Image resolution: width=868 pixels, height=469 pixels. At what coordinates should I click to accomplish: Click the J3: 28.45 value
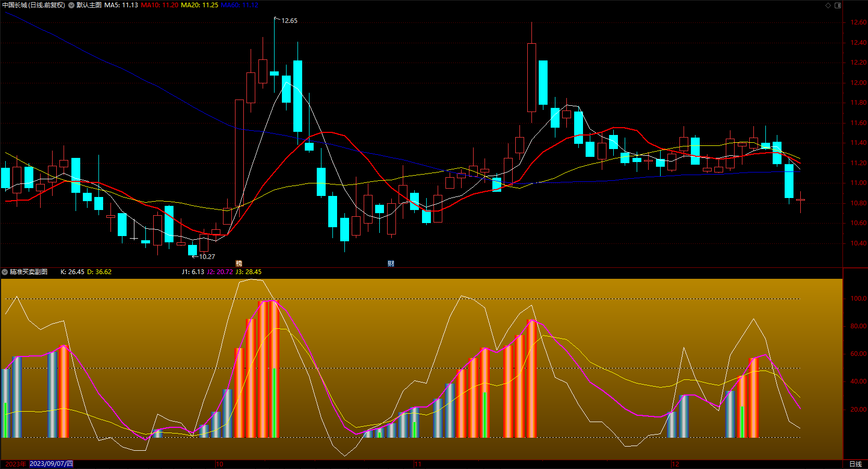249,272
